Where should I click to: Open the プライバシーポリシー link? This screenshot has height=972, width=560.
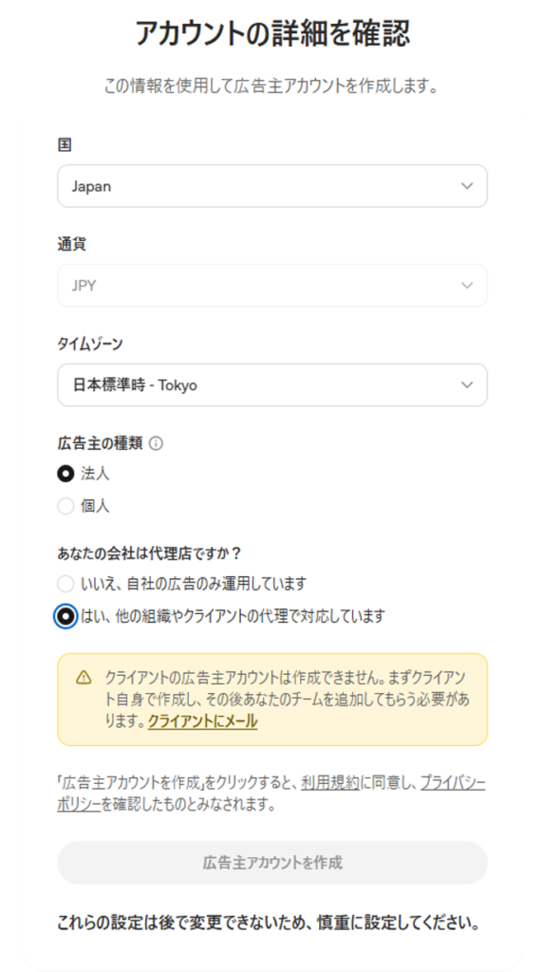[271, 794]
